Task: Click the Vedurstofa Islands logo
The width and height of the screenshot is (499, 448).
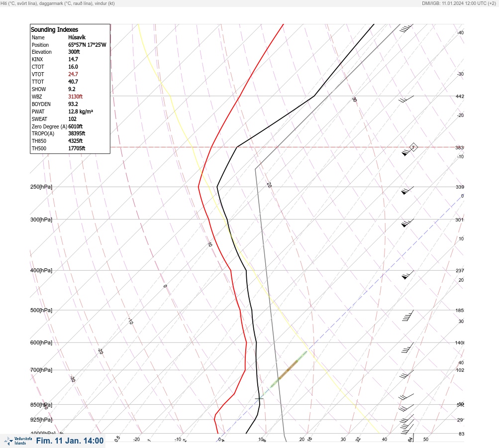Action: 18,441
